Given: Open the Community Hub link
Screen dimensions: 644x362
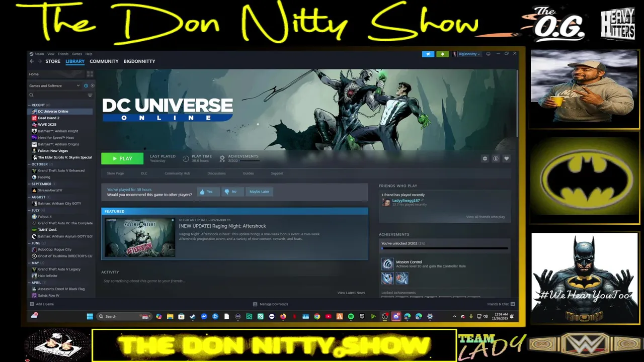Looking at the screenshot, I should pyautogui.click(x=177, y=173).
